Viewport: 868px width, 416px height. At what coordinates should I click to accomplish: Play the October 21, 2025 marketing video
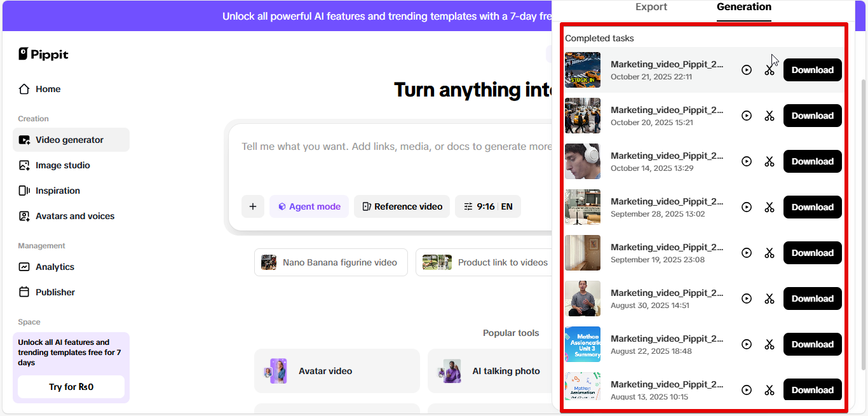[747, 70]
